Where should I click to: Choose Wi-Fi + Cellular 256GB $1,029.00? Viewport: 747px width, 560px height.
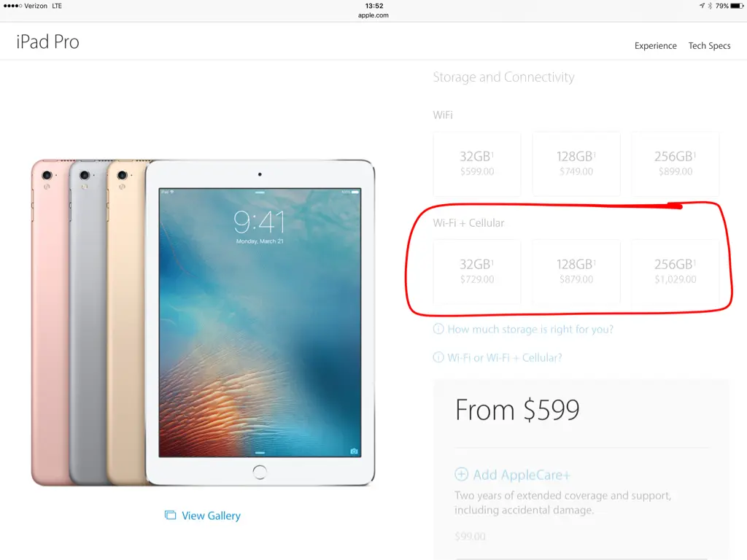[x=675, y=272]
